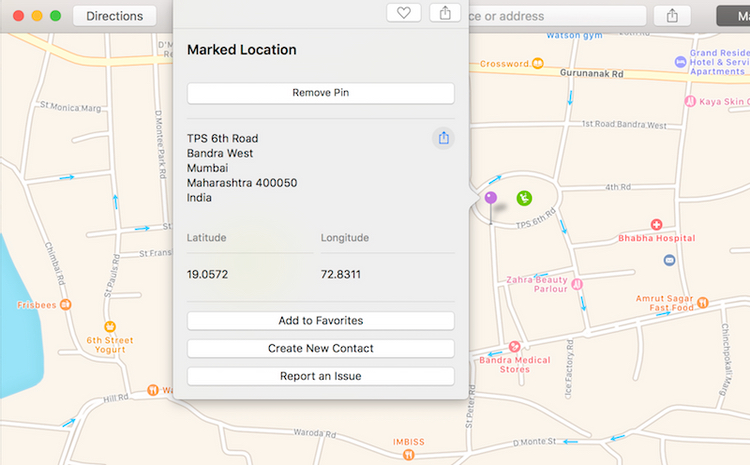Click the green marker next to purple pin
This screenshot has width=750, height=465.
coord(524,198)
